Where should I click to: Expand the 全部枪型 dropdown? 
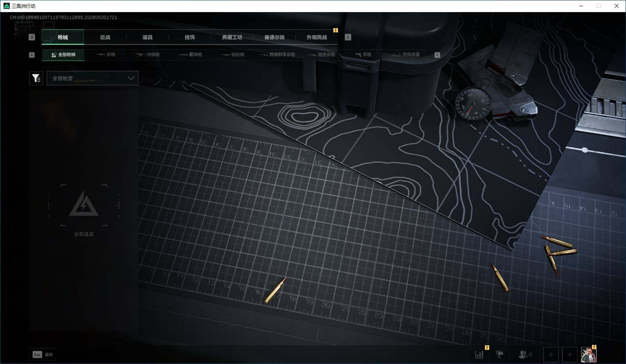click(93, 78)
